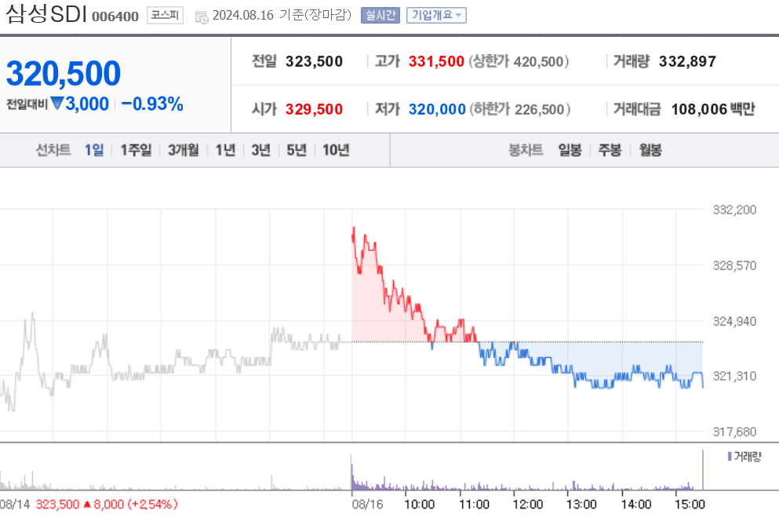Screen dimensions: 779x532
Task: Click the 08/16 date axis label
Action: click(367, 505)
